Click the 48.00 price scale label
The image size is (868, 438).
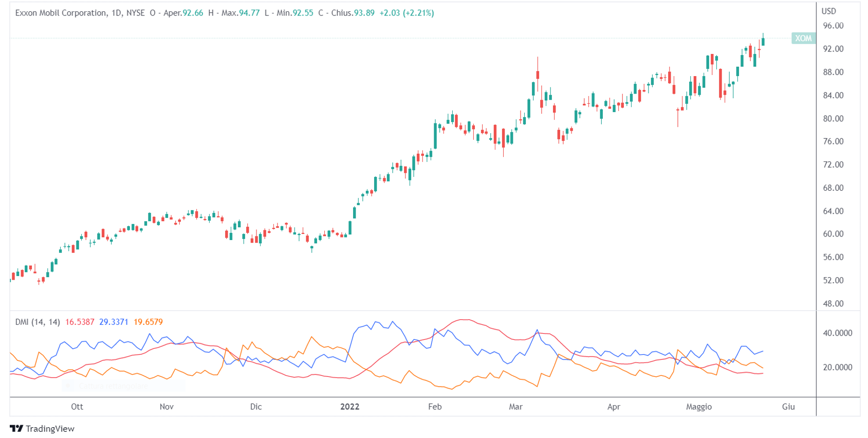(x=833, y=303)
